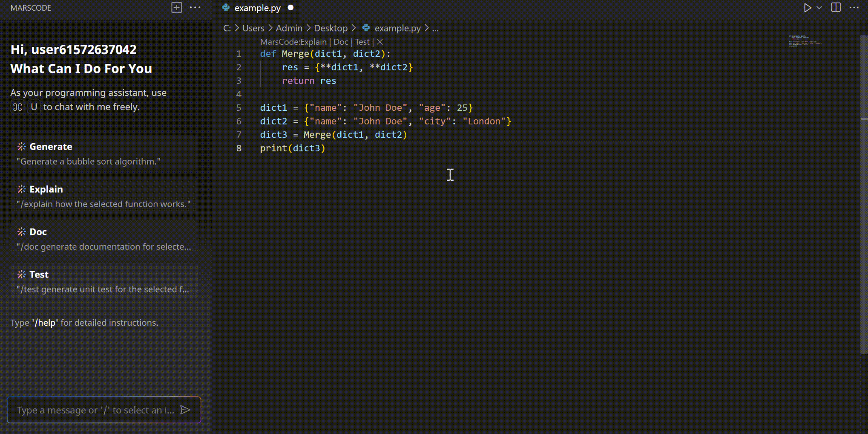Toggle the unsaved changes dot on example.py tab
This screenshot has height=434, width=868.
[290, 7]
